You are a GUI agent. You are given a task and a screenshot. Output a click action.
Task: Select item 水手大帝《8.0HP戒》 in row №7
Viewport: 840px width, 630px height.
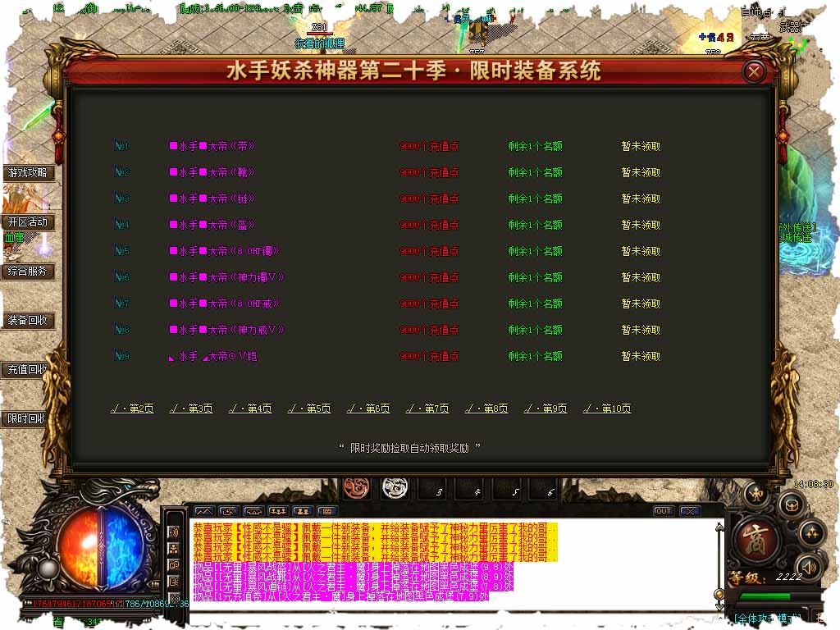(x=225, y=304)
